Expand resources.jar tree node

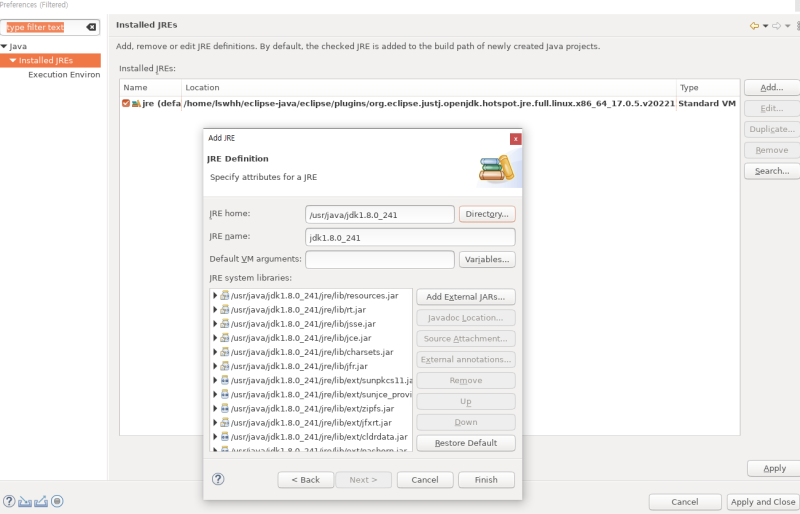[x=215, y=296]
